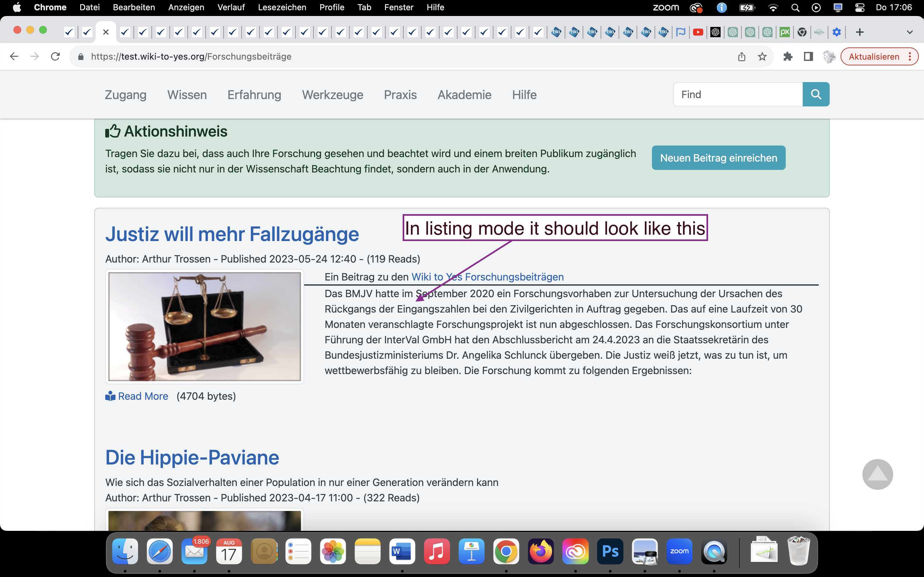Click the share page icon

[x=741, y=56]
